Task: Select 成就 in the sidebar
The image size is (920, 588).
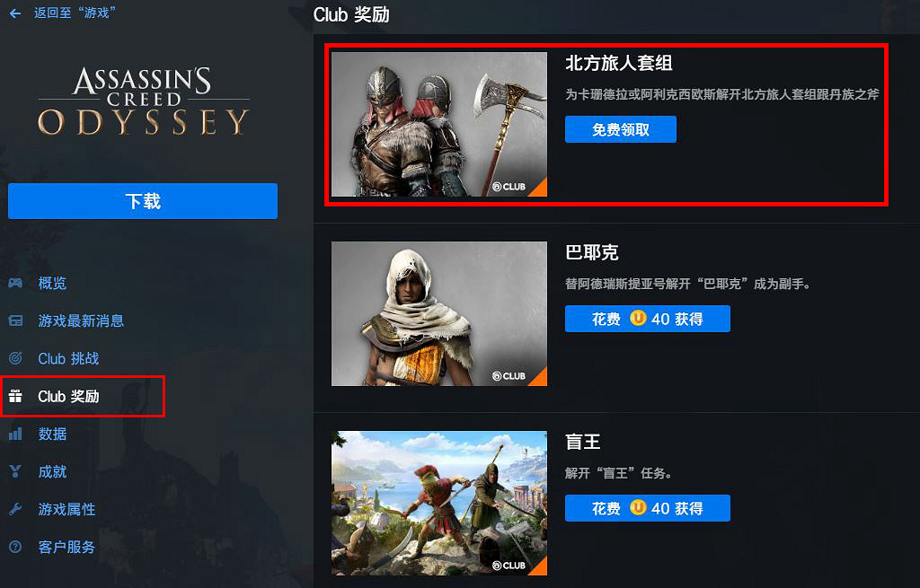Action: point(52,471)
